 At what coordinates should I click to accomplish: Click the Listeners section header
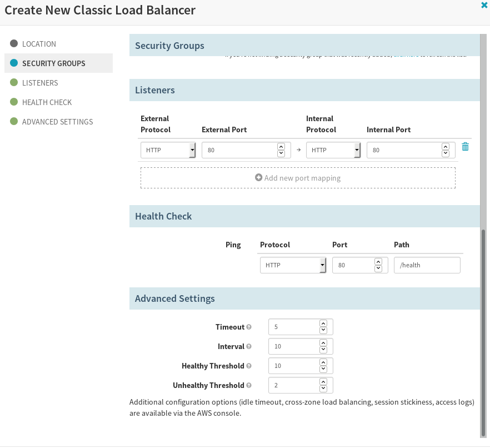coord(304,90)
